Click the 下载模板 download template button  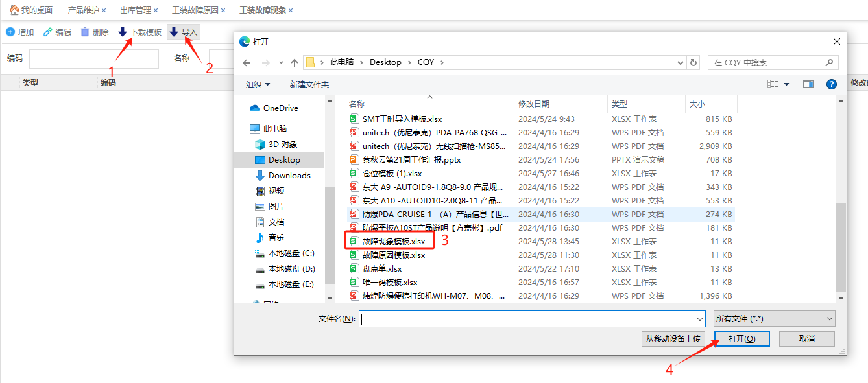pyautogui.click(x=139, y=32)
